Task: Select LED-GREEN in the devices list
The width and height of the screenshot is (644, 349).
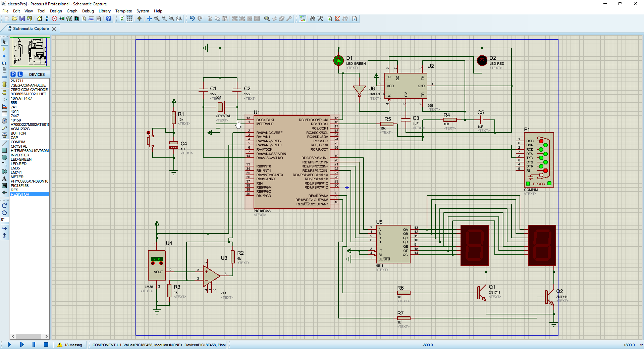Action: pyautogui.click(x=30, y=159)
